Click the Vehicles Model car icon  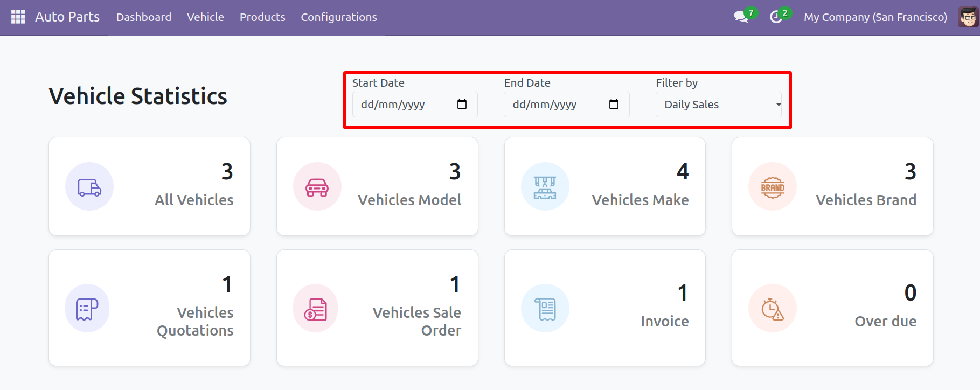tap(317, 187)
